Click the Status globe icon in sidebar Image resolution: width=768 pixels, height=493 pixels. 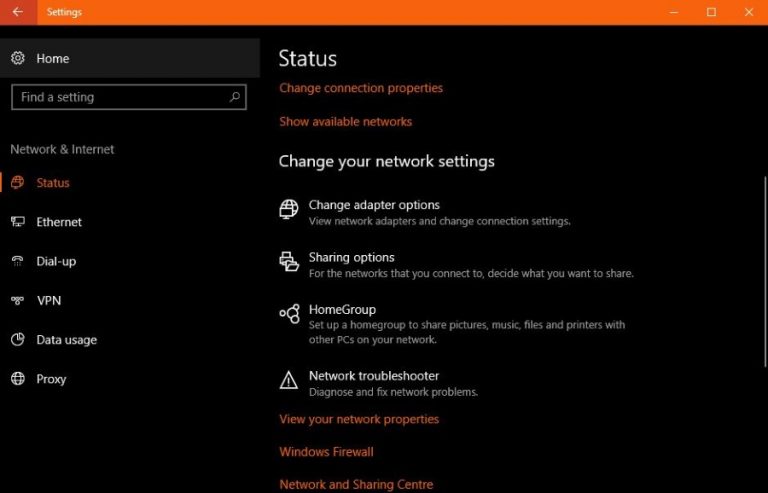pyautogui.click(x=18, y=183)
